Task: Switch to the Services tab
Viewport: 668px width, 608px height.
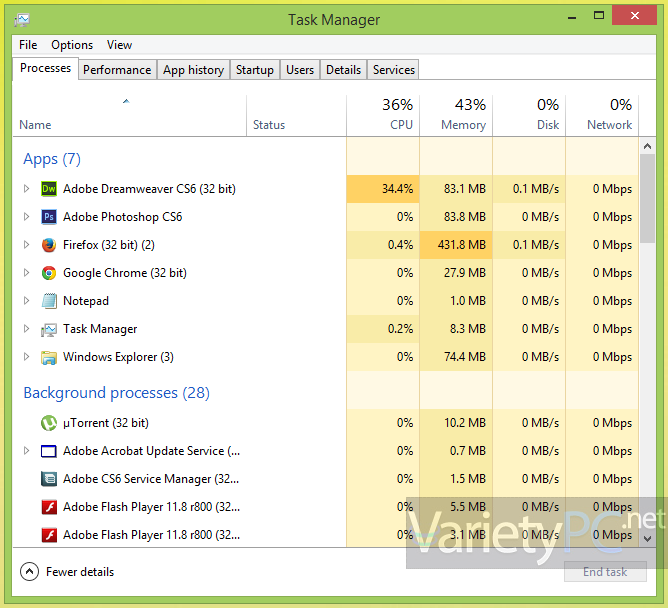Action: pyautogui.click(x=394, y=69)
